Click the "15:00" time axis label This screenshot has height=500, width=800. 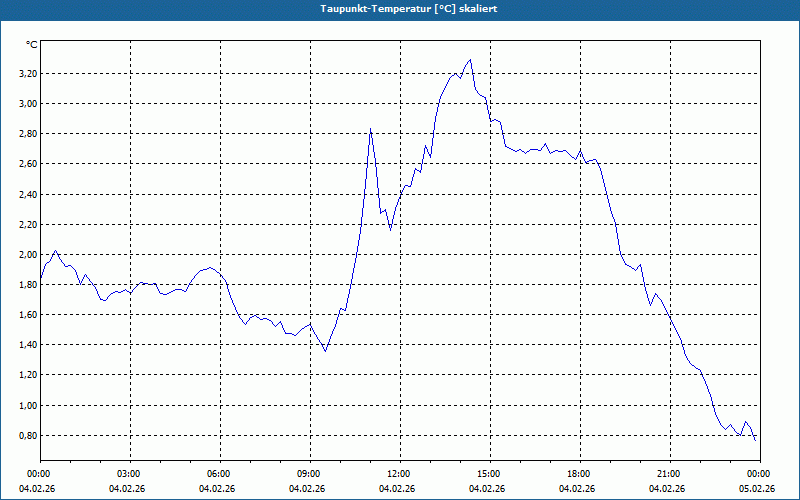pyautogui.click(x=487, y=474)
